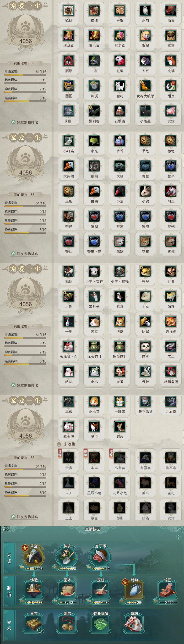Click the 小羽 owl pet icon

click(x=146, y=11)
